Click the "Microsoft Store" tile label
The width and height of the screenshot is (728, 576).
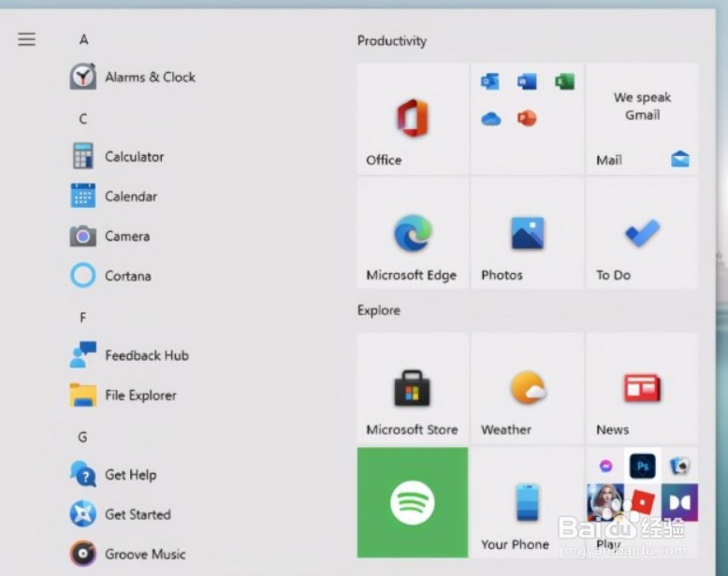pyautogui.click(x=412, y=429)
